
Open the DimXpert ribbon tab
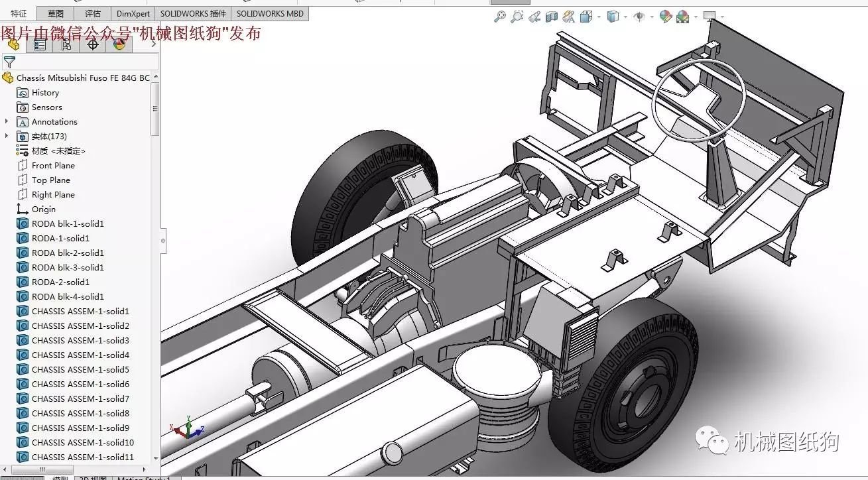pyautogui.click(x=133, y=13)
